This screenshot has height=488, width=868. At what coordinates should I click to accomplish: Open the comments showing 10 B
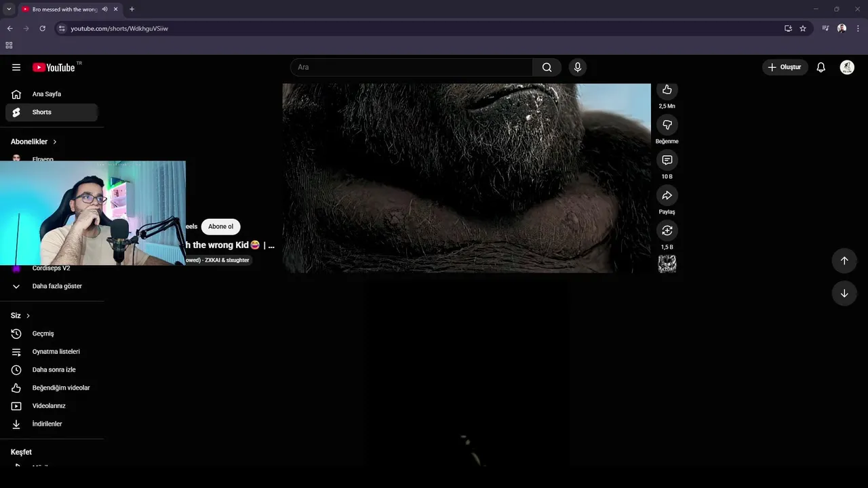[x=667, y=160]
